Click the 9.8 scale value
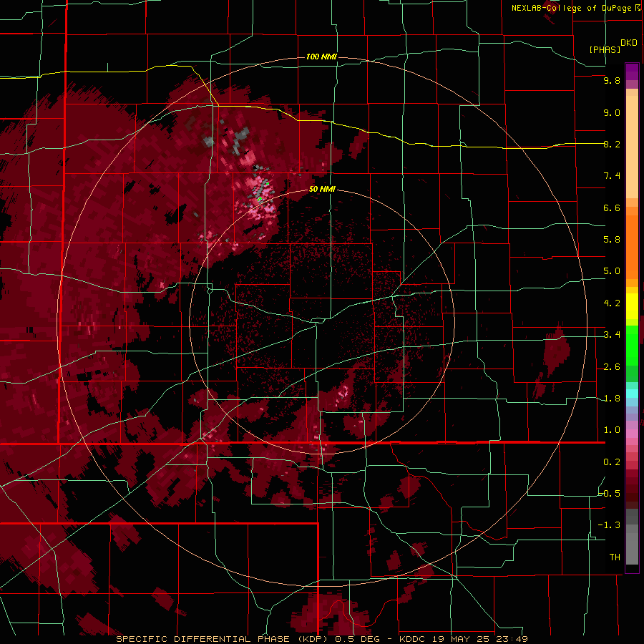This screenshot has height=644, width=644. coord(612,80)
